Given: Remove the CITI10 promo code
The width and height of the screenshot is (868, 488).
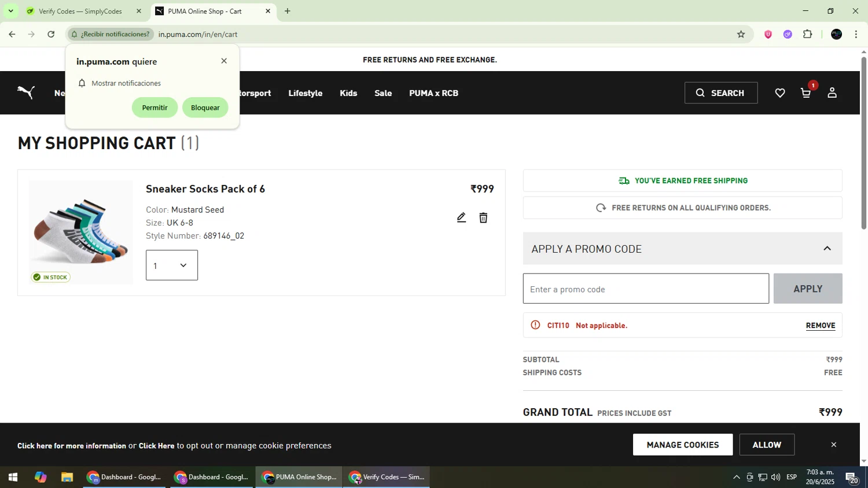Looking at the screenshot, I should [x=821, y=326].
